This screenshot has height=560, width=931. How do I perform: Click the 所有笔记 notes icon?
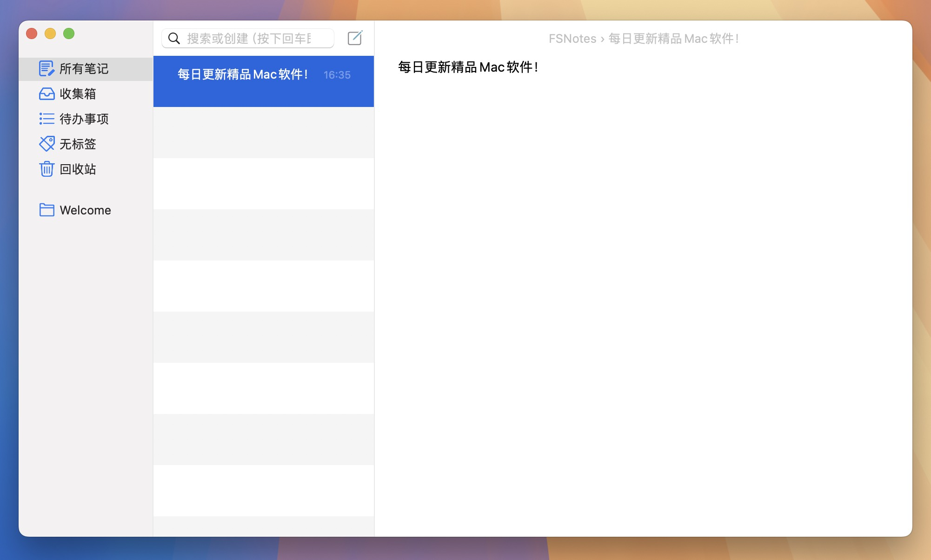pyautogui.click(x=47, y=69)
